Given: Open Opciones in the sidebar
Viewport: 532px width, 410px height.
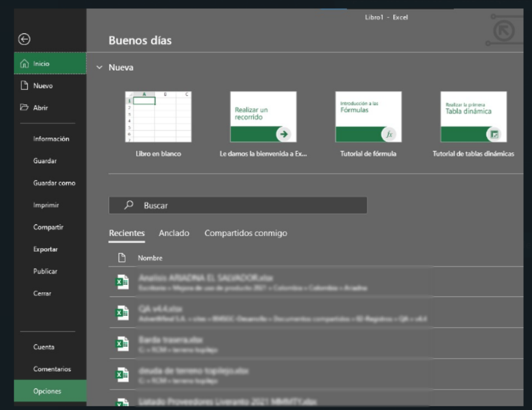Looking at the screenshot, I should pyautogui.click(x=50, y=391).
